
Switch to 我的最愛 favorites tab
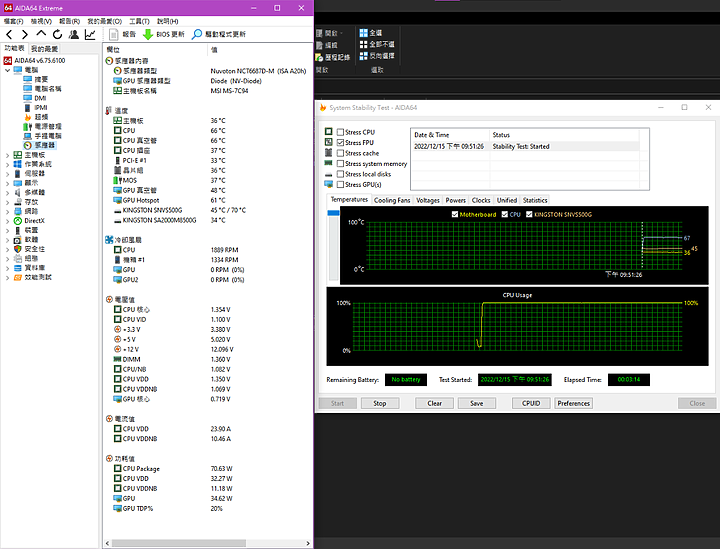(45, 49)
